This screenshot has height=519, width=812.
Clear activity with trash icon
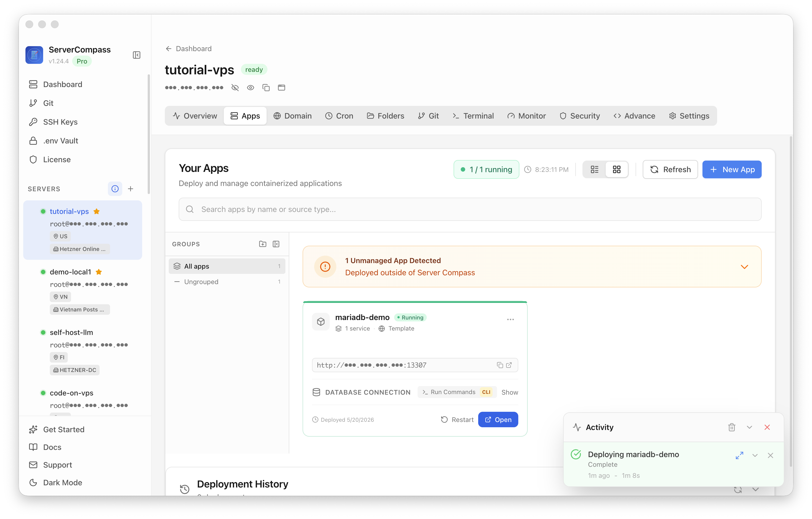[x=732, y=427]
